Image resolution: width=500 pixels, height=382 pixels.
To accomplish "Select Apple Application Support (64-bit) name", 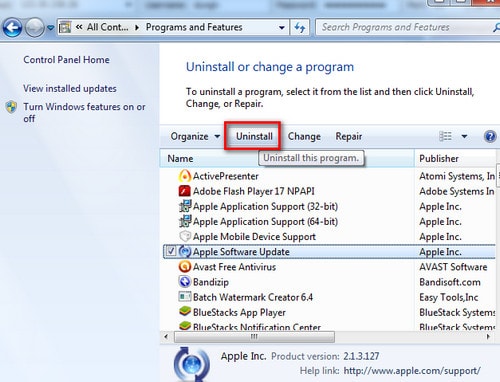I will click(265, 221).
